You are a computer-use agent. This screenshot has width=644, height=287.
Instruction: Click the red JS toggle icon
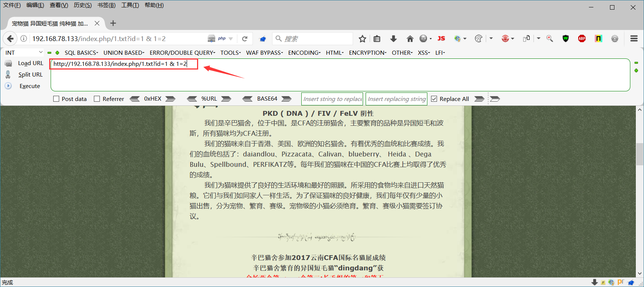[x=441, y=38]
